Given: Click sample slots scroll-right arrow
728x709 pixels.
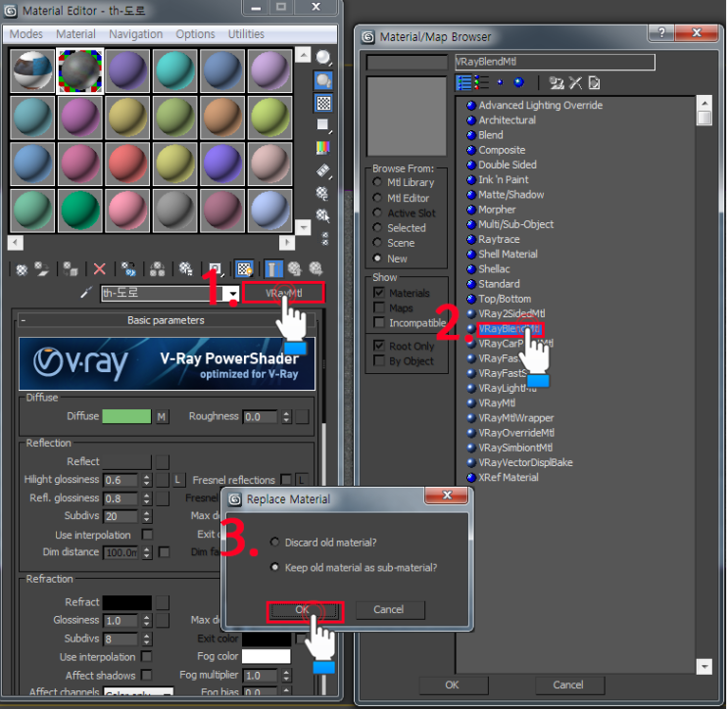Looking at the screenshot, I should tap(287, 243).
